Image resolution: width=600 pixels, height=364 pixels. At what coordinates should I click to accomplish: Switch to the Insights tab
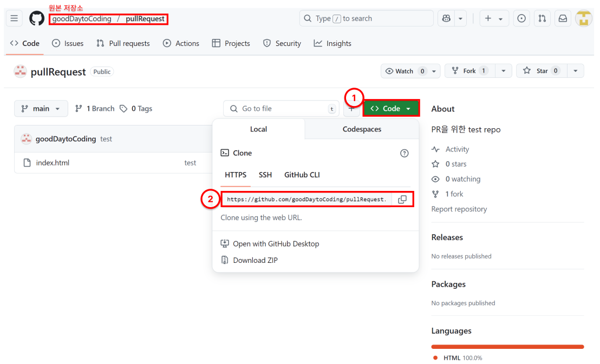point(332,44)
